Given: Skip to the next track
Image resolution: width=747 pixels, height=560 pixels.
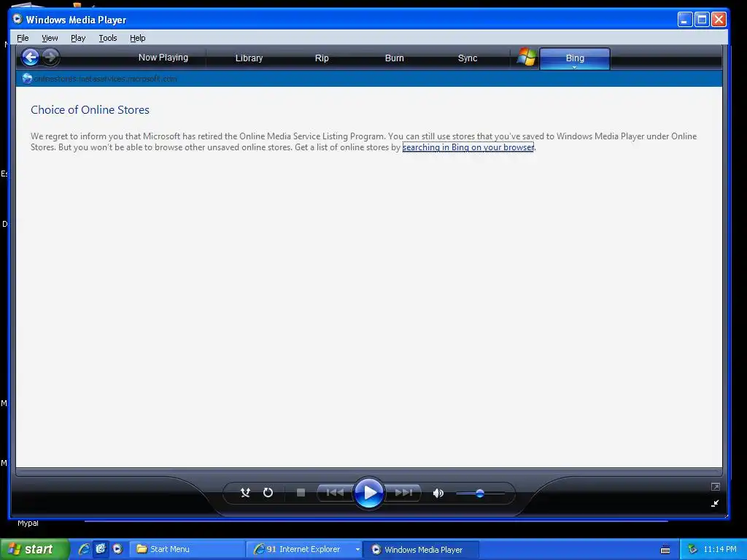Looking at the screenshot, I should tap(403, 492).
